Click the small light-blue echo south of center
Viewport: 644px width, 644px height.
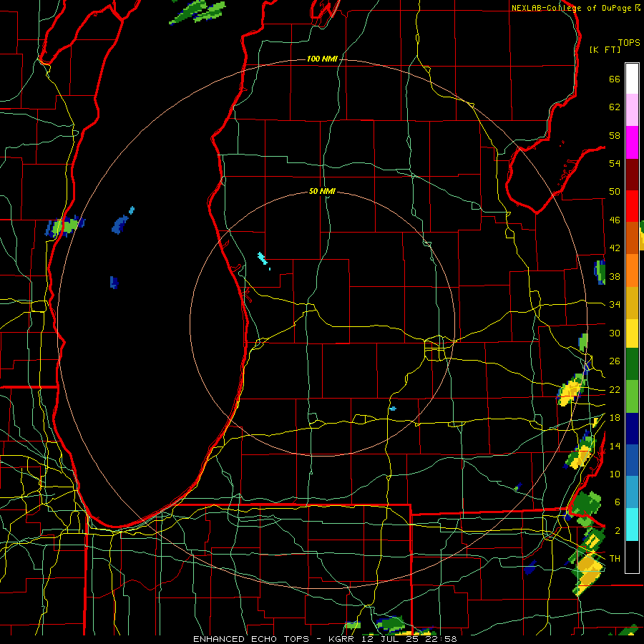(x=393, y=409)
